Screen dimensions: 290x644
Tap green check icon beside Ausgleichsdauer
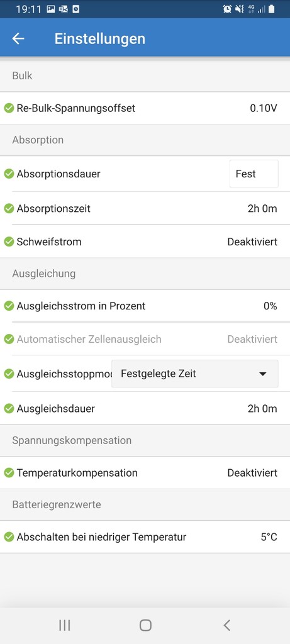pos(9,409)
